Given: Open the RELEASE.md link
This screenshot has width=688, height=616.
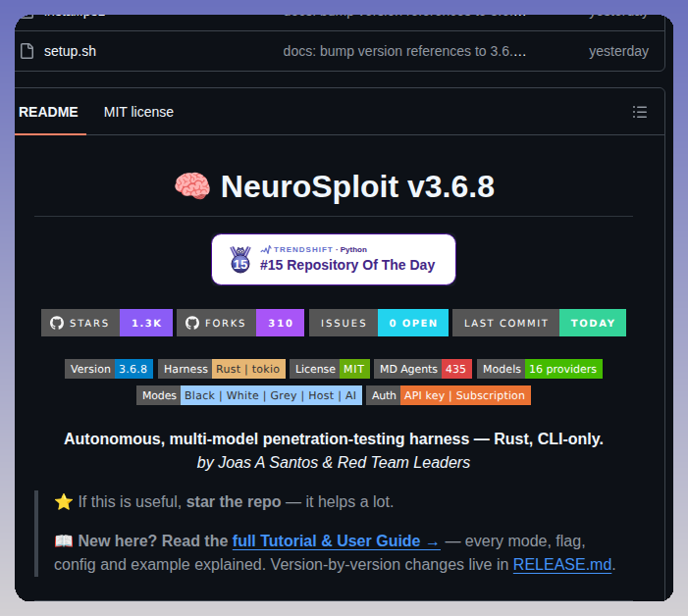Looking at the screenshot, I should (562, 565).
